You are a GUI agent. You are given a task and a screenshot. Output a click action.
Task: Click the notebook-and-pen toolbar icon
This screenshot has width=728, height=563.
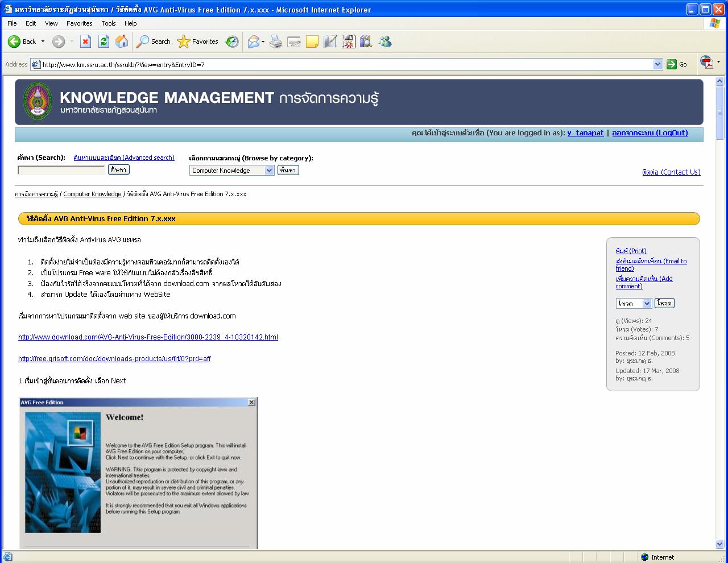[x=330, y=42]
